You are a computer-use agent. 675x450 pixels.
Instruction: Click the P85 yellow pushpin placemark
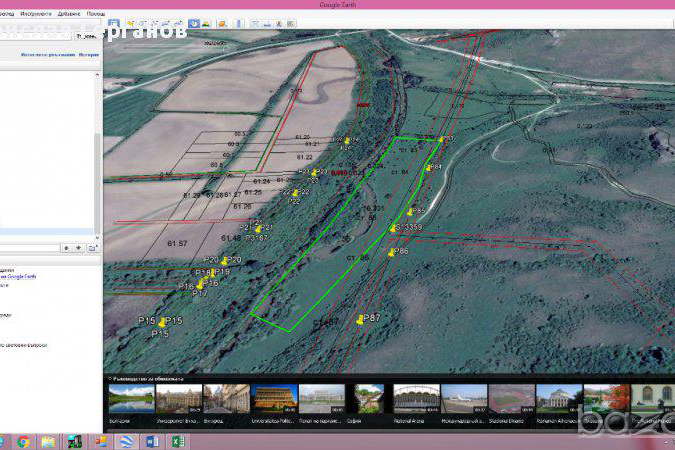coord(410,211)
